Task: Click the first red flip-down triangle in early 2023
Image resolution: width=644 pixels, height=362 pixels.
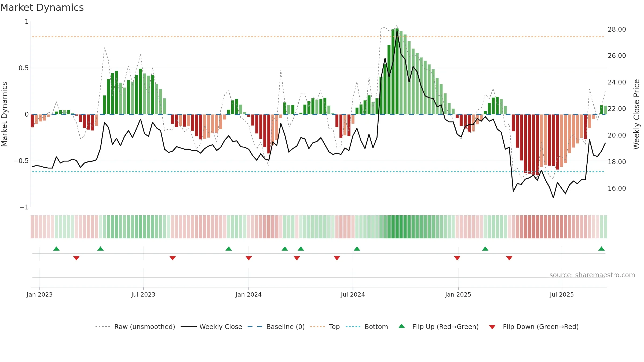Action: 76,258
